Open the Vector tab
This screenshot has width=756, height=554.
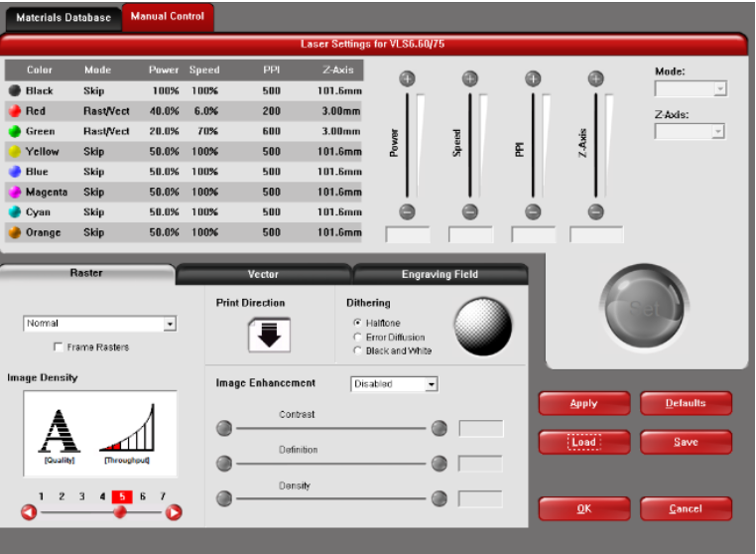[x=263, y=274]
